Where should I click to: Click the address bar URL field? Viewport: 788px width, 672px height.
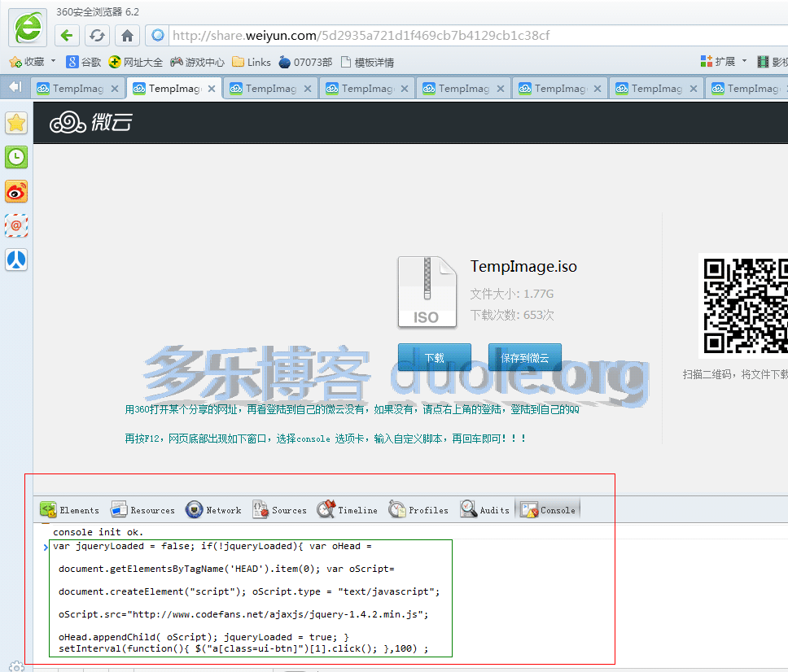pos(477,36)
